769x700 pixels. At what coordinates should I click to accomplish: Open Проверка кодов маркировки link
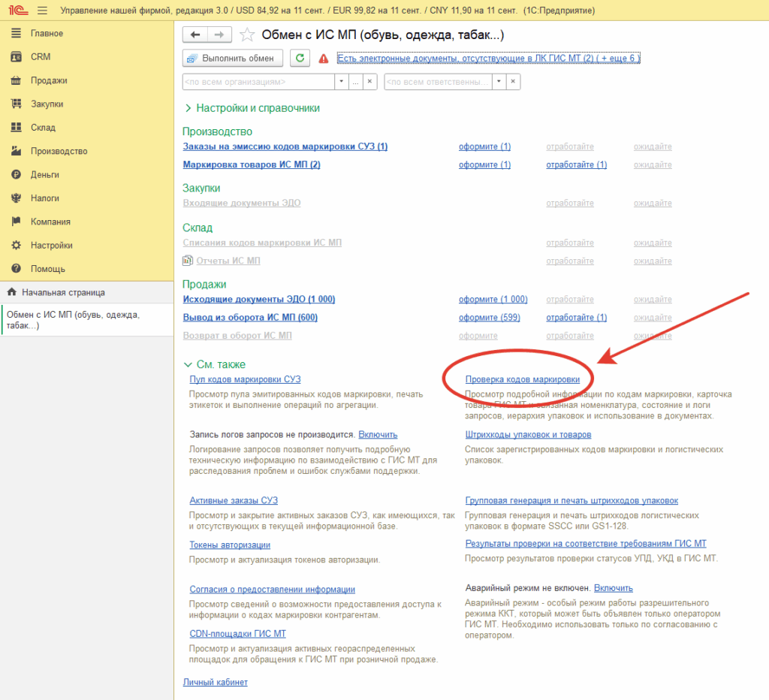pyautogui.click(x=523, y=379)
